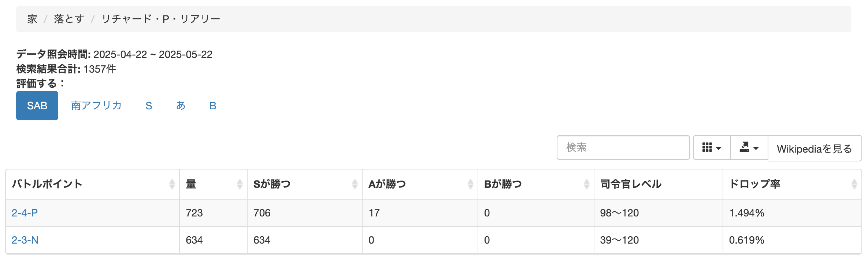
Task: Click the Wikipediaを見る button
Action: pos(815,149)
